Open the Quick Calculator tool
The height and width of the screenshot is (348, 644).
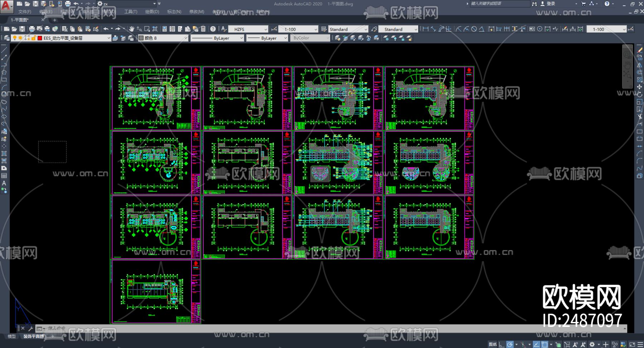point(203,29)
